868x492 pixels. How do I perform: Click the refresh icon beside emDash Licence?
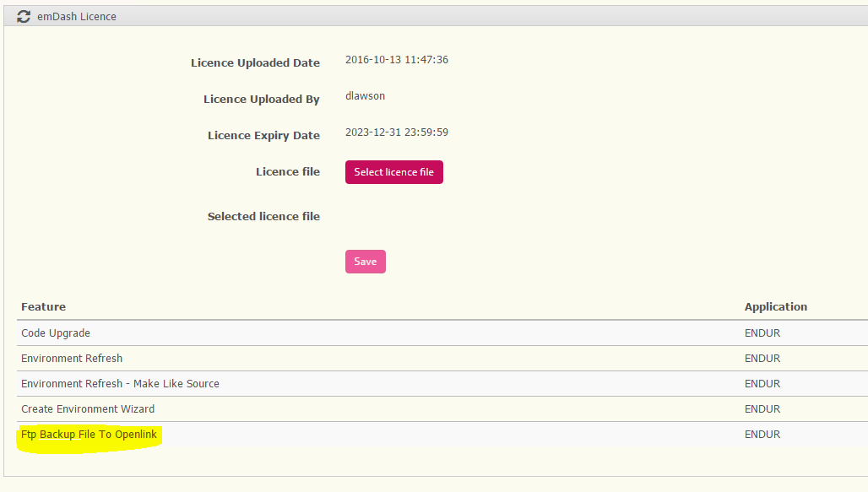[x=24, y=17]
